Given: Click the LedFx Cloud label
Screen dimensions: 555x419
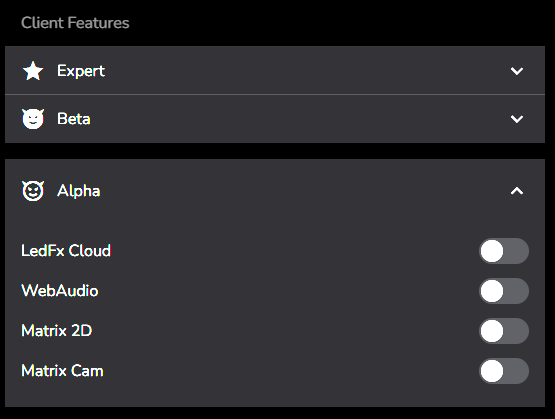Looking at the screenshot, I should point(66,251).
